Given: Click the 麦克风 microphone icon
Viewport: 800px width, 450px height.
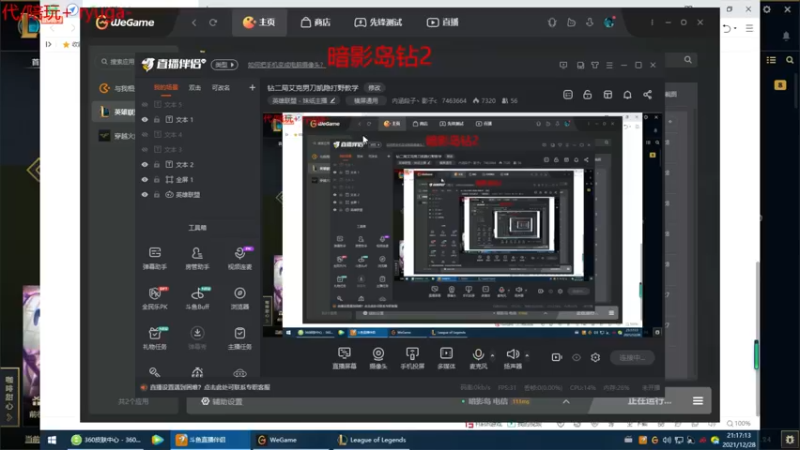Looking at the screenshot, I should (x=478, y=354).
